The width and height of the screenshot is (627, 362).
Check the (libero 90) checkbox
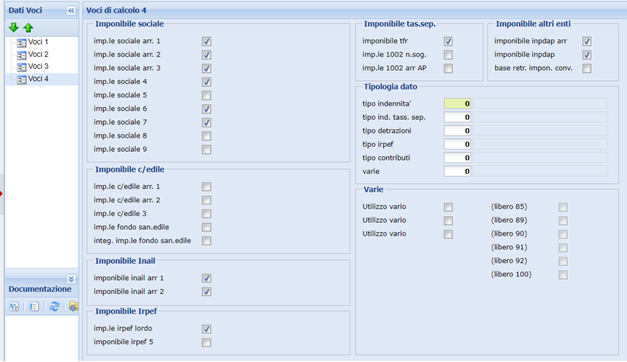(563, 234)
